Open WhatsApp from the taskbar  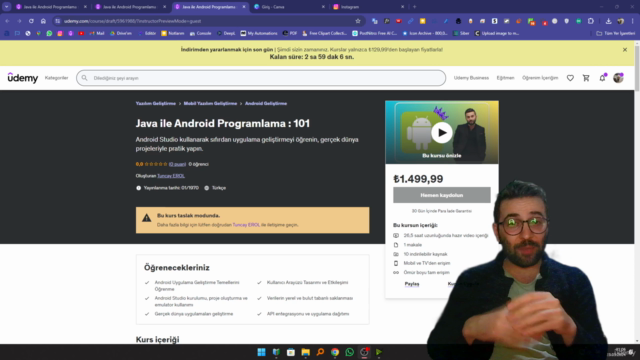[x=349, y=352]
